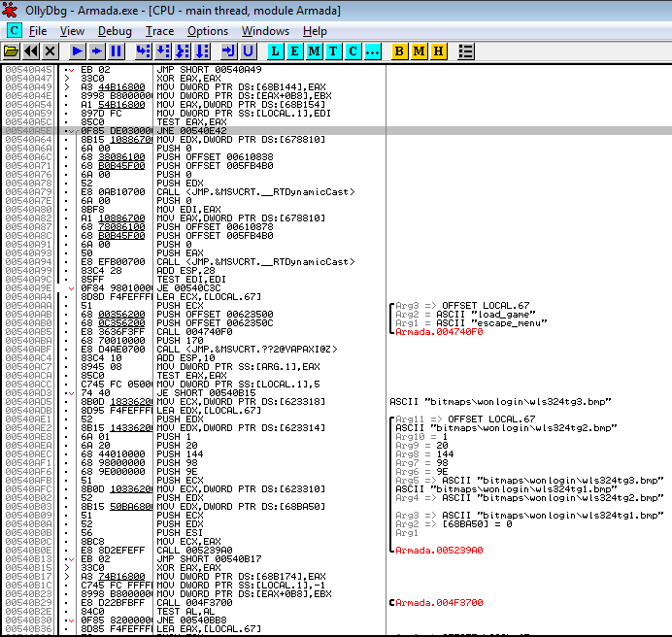Click the red Armada.005239A0 comment
The width and height of the screenshot is (672, 637).
coord(439,551)
